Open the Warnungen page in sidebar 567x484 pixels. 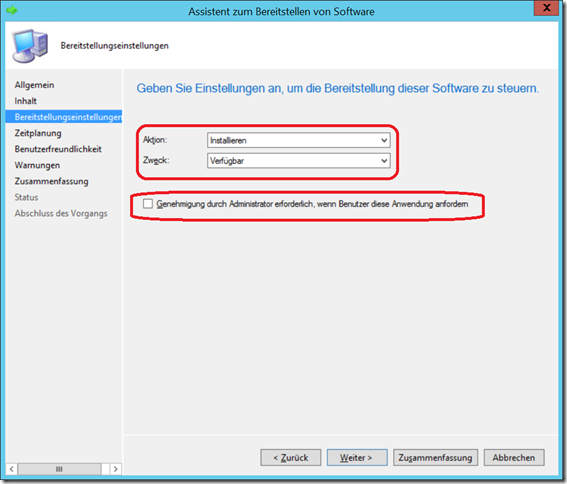point(37,165)
